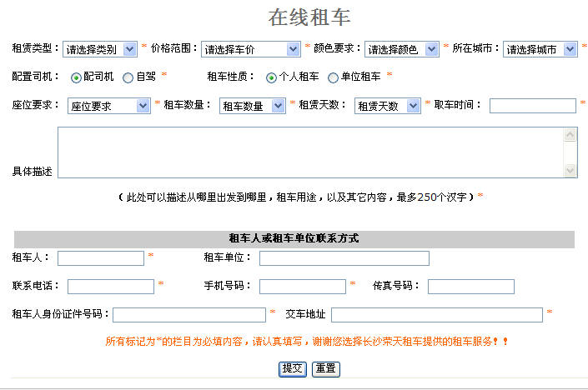
Task: Click the description textarea scroll down arrow
Action: pyautogui.click(x=570, y=170)
